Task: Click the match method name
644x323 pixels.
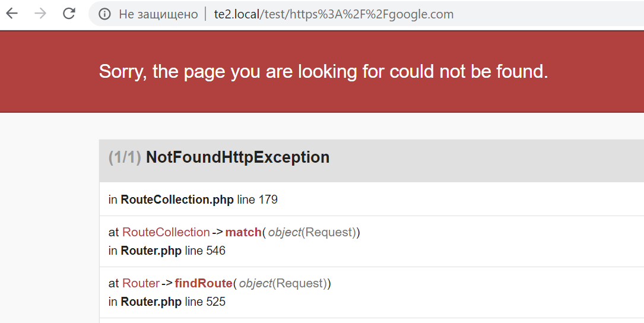Action: (x=243, y=232)
